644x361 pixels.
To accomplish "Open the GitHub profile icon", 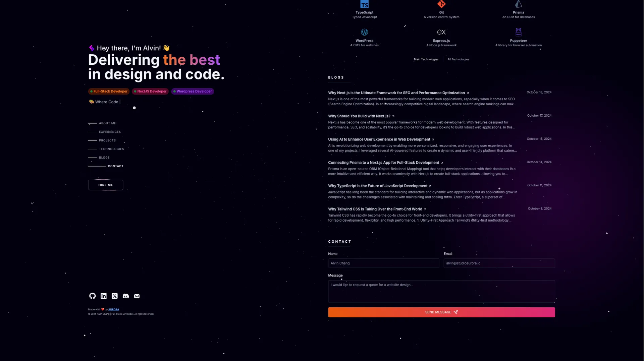I will click(92, 296).
